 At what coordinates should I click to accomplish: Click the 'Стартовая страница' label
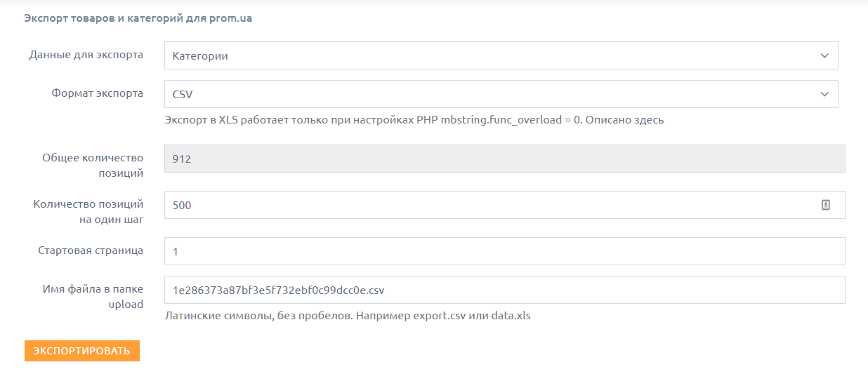pos(91,251)
